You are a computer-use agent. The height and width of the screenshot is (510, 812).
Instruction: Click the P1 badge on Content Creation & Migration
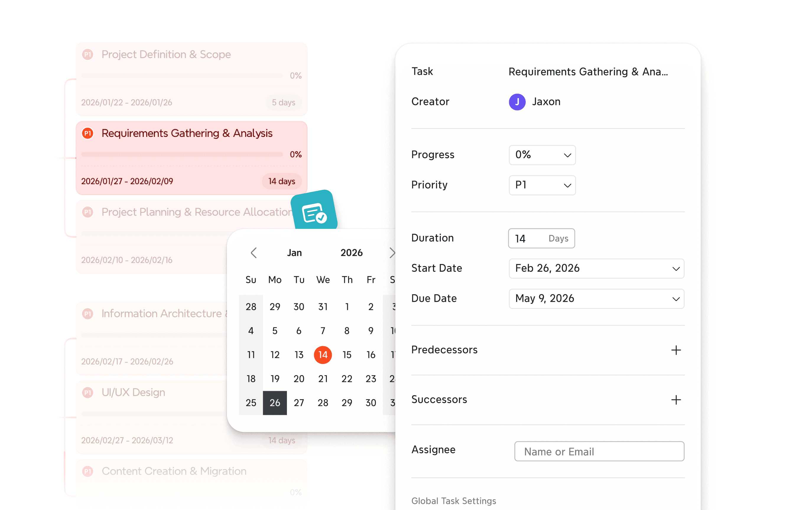[87, 471]
